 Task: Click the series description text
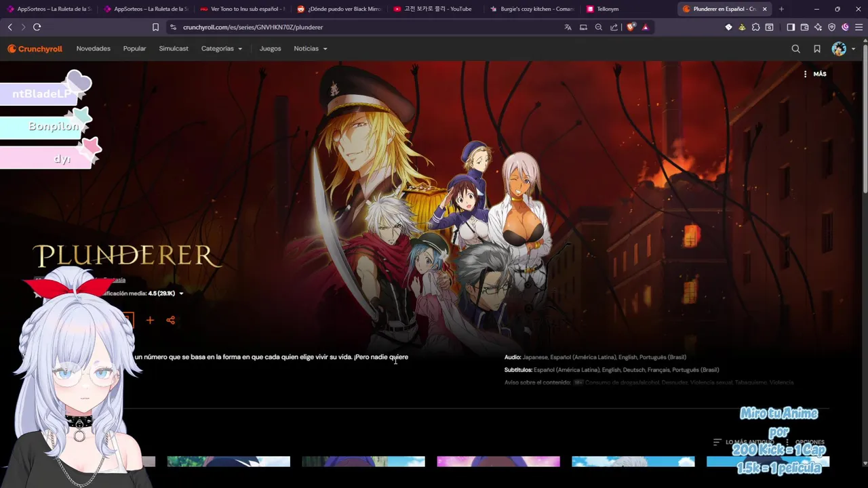[271, 357]
